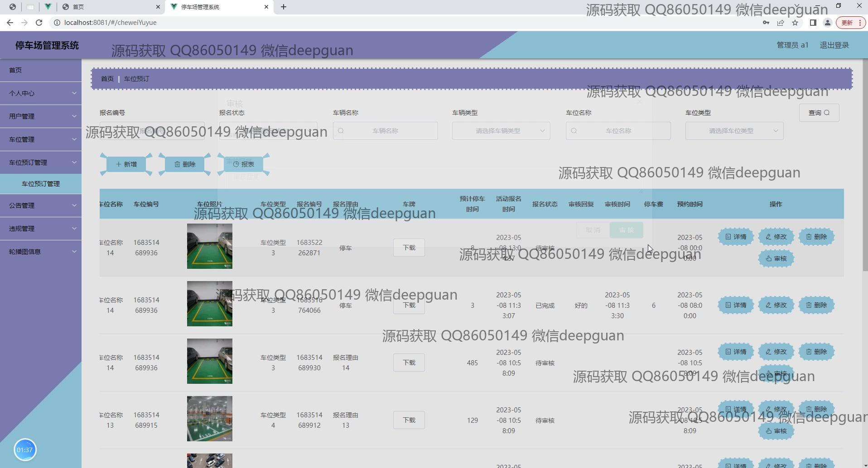Open the share page icon in address bar
The width and height of the screenshot is (868, 468).
tap(781, 23)
